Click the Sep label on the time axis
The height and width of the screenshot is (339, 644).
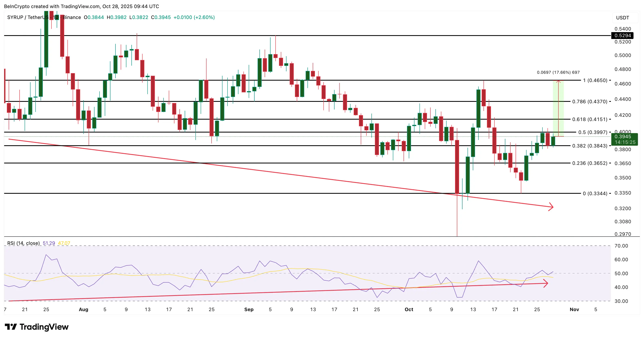tap(249, 310)
